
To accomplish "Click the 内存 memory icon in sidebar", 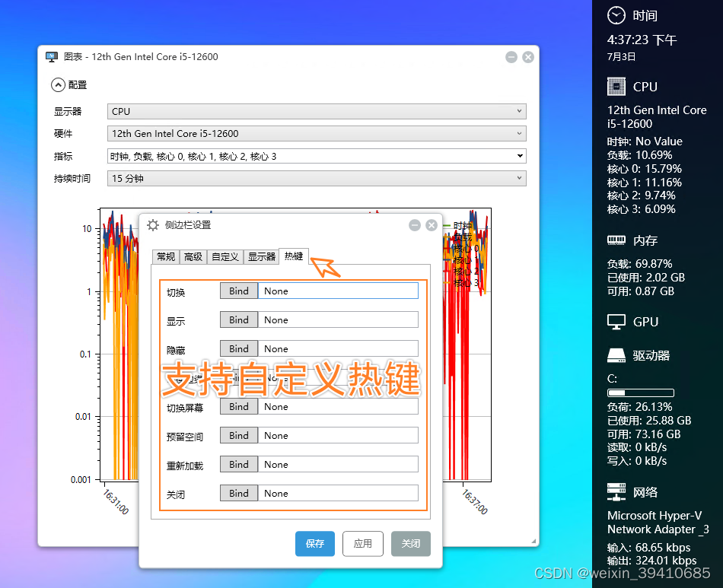I will [616, 240].
